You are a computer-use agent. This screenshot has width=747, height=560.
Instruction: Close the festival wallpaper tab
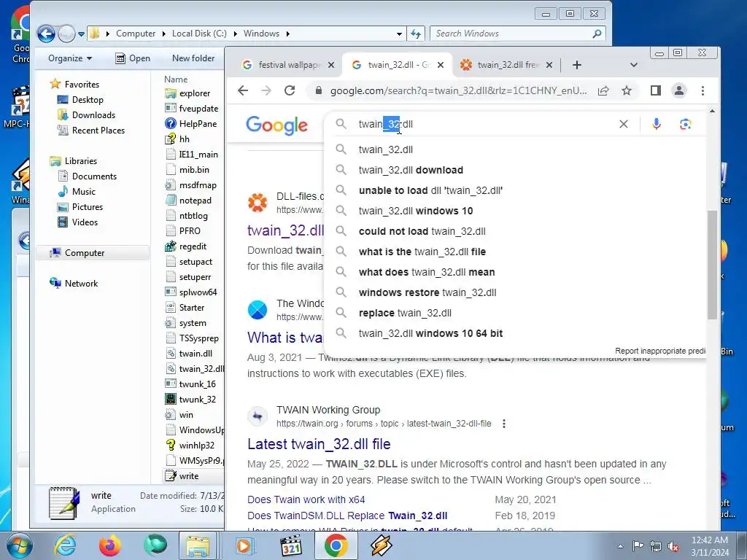pos(331,65)
